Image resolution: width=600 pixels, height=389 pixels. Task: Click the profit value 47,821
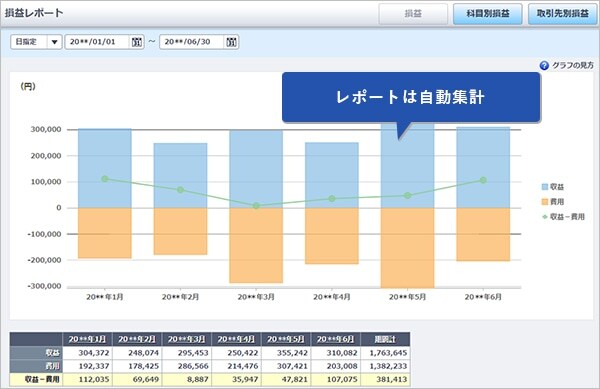pyautogui.click(x=295, y=379)
